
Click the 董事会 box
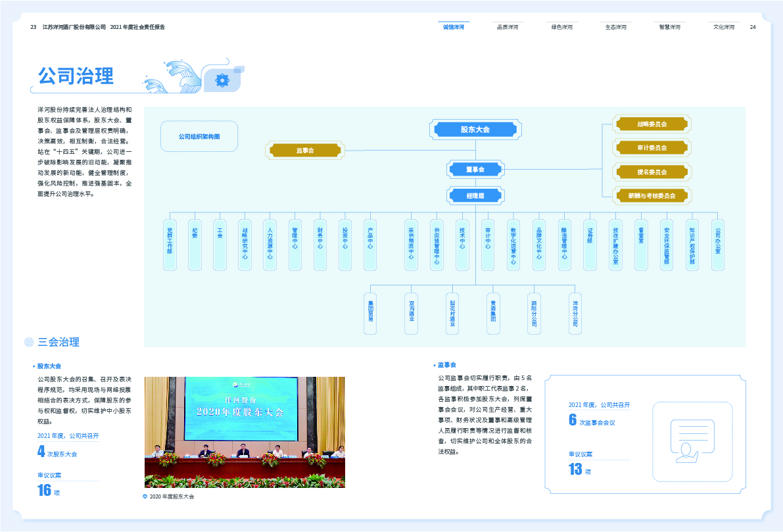pos(475,170)
